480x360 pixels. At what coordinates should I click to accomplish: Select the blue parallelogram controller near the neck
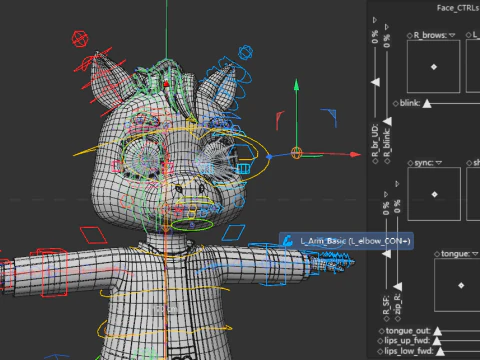[x=233, y=232]
